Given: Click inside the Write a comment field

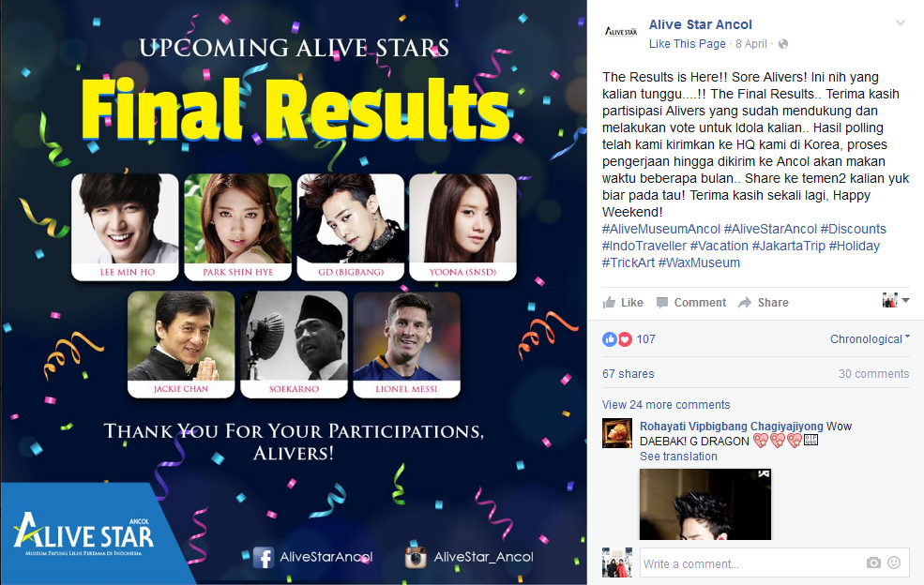Looking at the screenshot, I should click(x=753, y=563).
